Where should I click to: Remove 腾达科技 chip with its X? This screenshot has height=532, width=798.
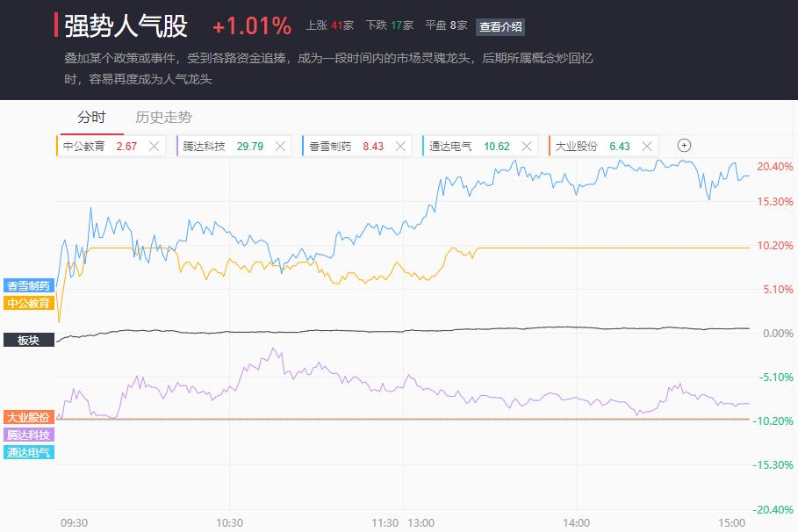280,147
